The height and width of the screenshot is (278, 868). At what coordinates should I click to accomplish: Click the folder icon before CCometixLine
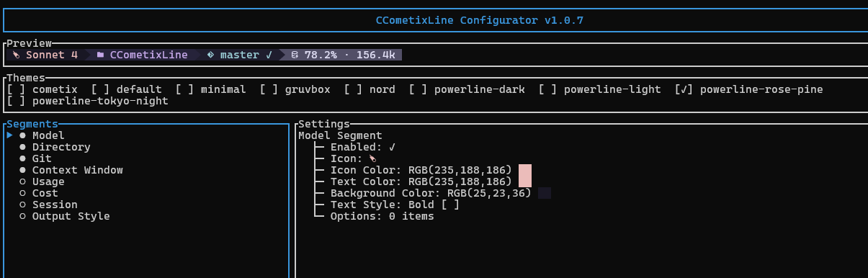[x=100, y=55]
